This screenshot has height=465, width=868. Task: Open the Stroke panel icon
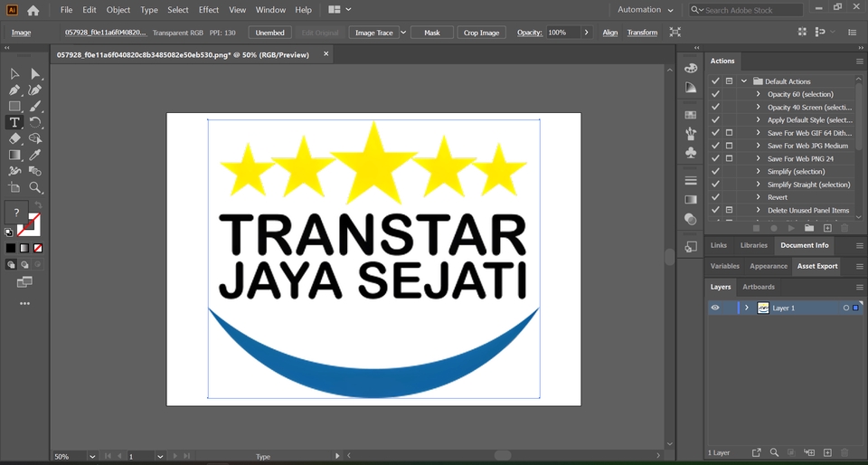click(690, 180)
